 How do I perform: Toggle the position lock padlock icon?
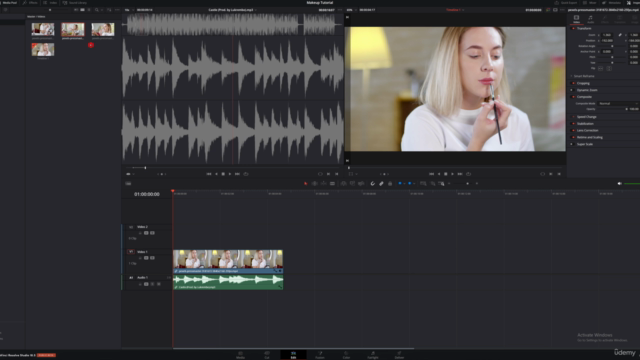(x=390, y=184)
